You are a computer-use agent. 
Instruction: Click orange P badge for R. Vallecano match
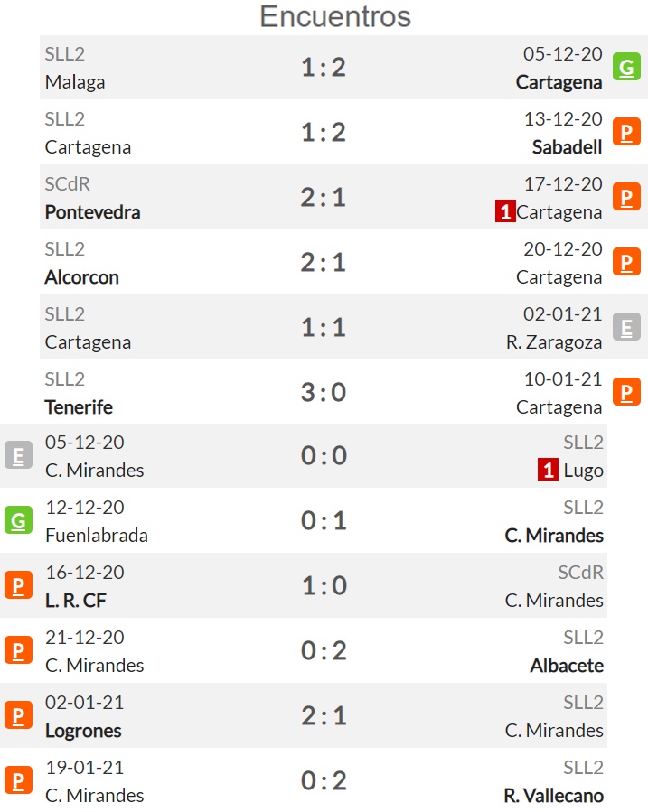pos(18,780)
